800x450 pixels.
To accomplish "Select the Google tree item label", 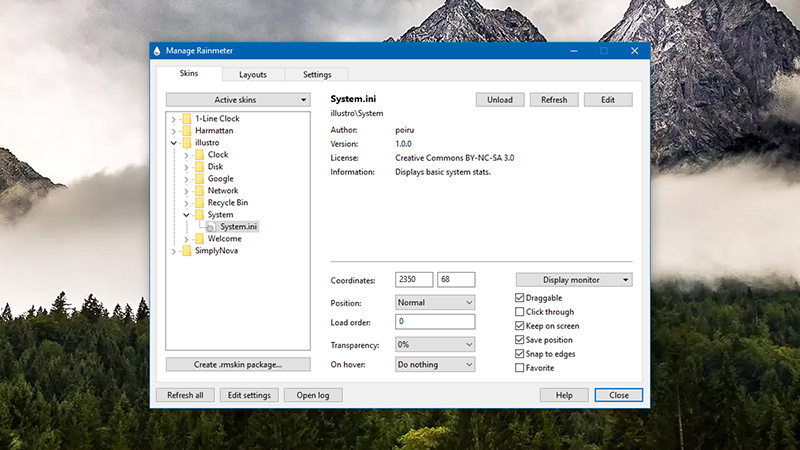I will click(220, 179).
